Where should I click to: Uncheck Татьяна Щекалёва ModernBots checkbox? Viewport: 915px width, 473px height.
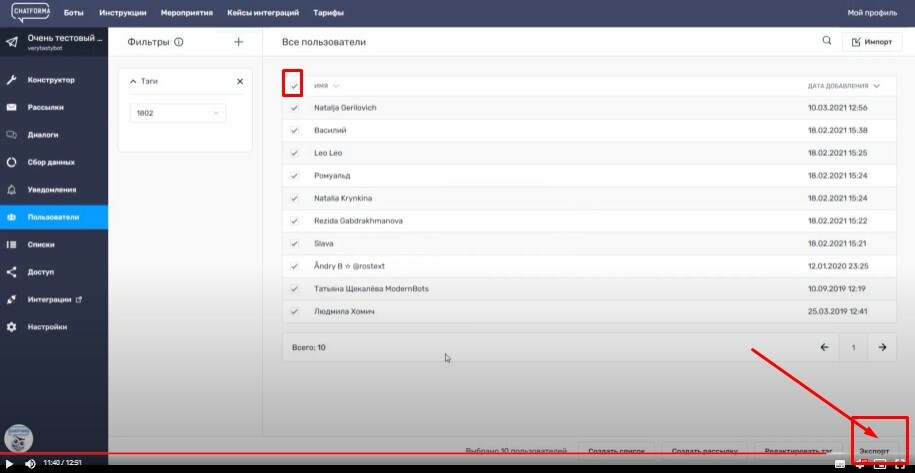click(x=294, y=289)
